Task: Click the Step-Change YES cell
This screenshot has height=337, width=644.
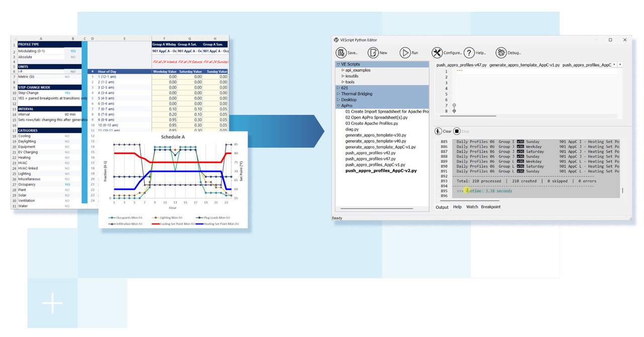Action: (73, 93)
